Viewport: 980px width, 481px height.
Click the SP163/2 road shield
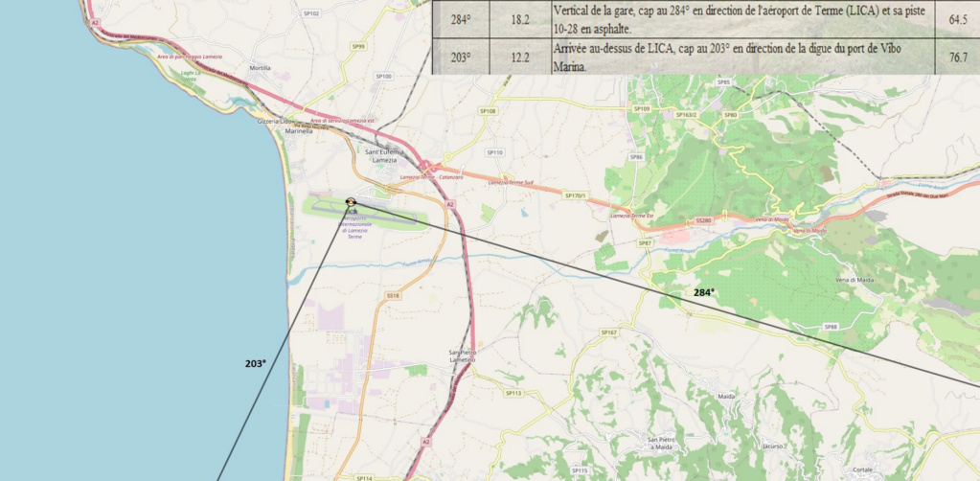686,115
